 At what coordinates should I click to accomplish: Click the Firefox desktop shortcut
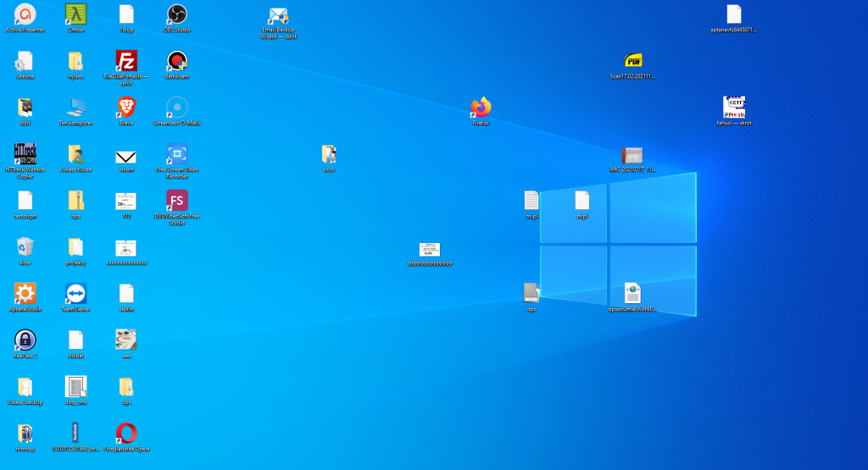pyautogui.click(x=481, y=108)
